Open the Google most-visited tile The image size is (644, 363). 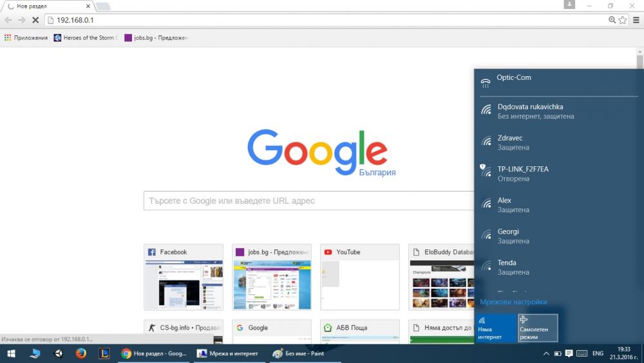tap(272, 332)
